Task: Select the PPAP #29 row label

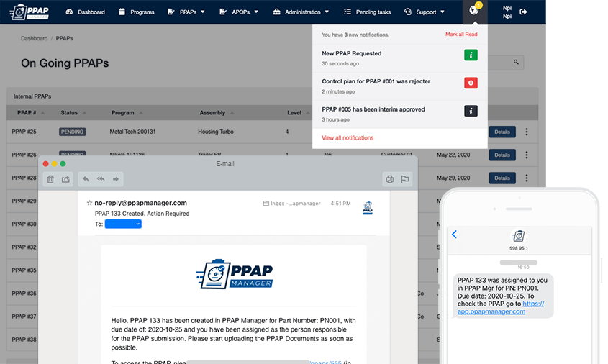Action: (24, 201)
